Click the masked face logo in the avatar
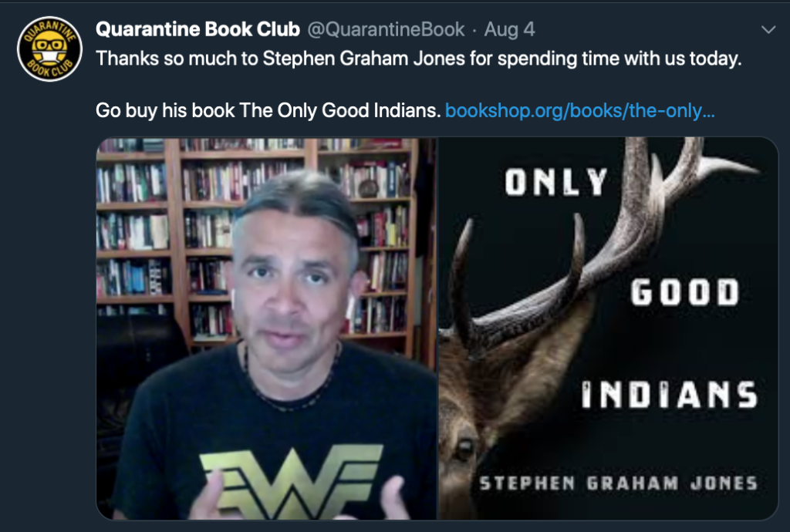790x532 pixels. point(49,49)
